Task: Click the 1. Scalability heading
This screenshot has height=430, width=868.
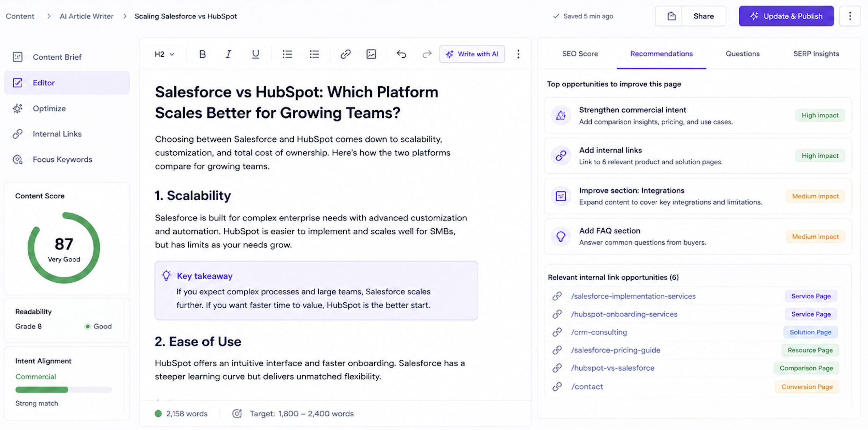Action: point(193,196)
